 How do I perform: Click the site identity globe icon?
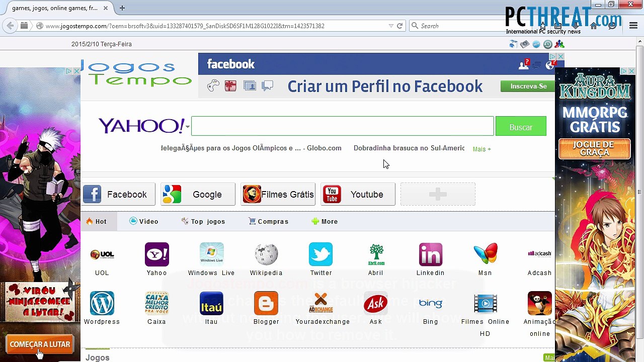click(x=40, y=26)
